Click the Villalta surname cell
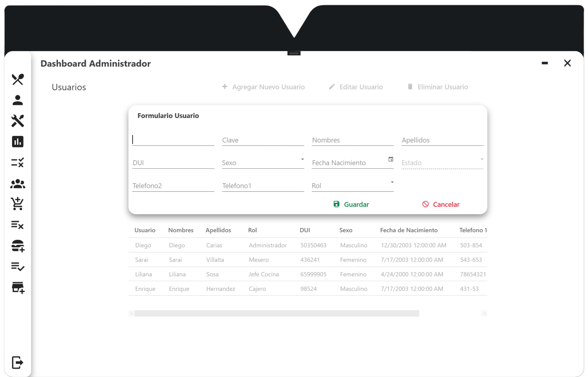588x377 pixels. [215, 260]
